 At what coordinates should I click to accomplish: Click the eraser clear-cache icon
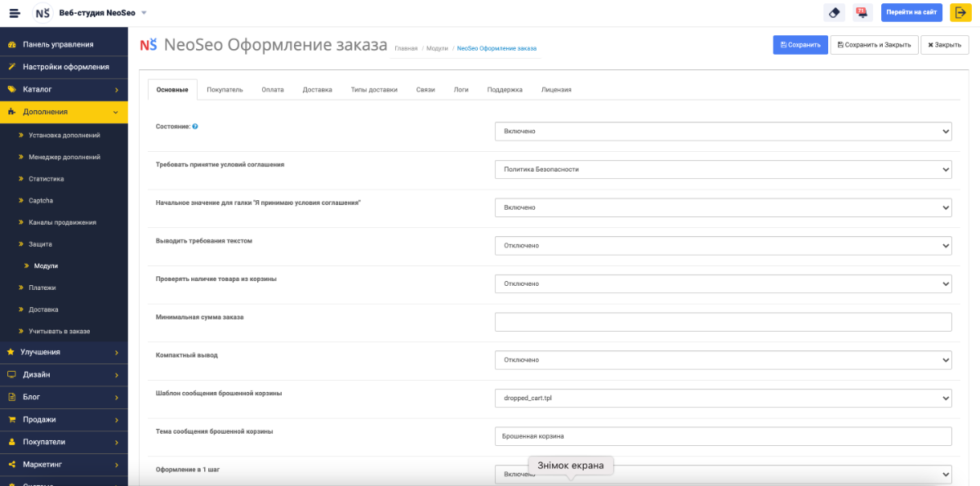834,12
